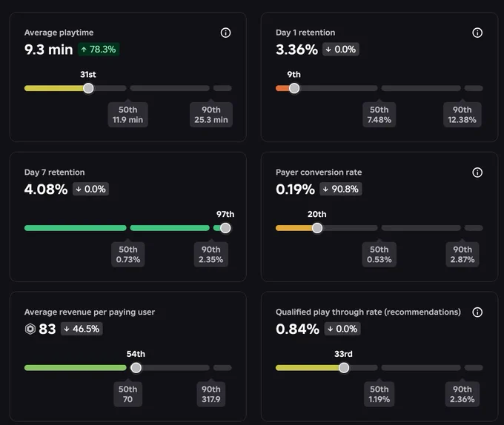Click the 78.3% increase badge

click(99, 50)
